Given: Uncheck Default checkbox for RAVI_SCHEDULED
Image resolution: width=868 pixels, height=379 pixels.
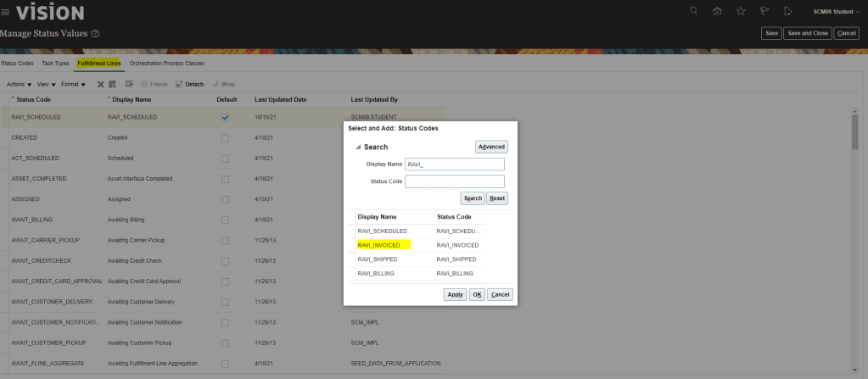Looking at the screenshot, I should click(226, 117).
